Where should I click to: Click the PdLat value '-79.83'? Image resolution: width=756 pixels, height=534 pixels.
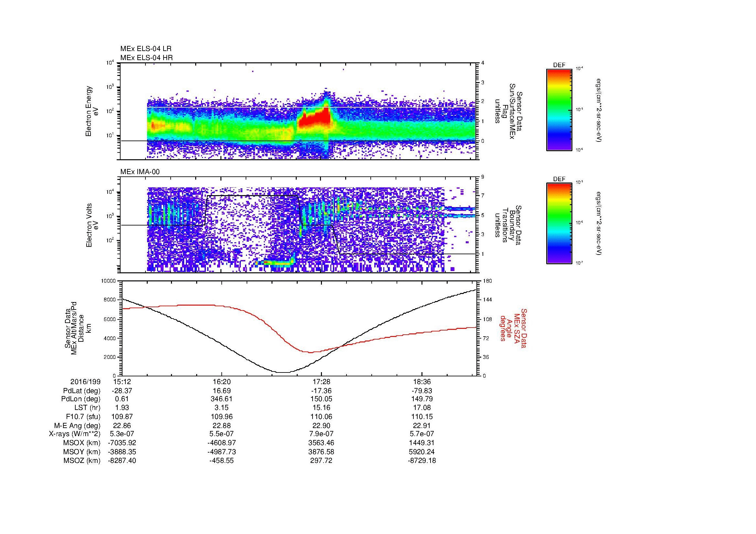tap(422, 391)
